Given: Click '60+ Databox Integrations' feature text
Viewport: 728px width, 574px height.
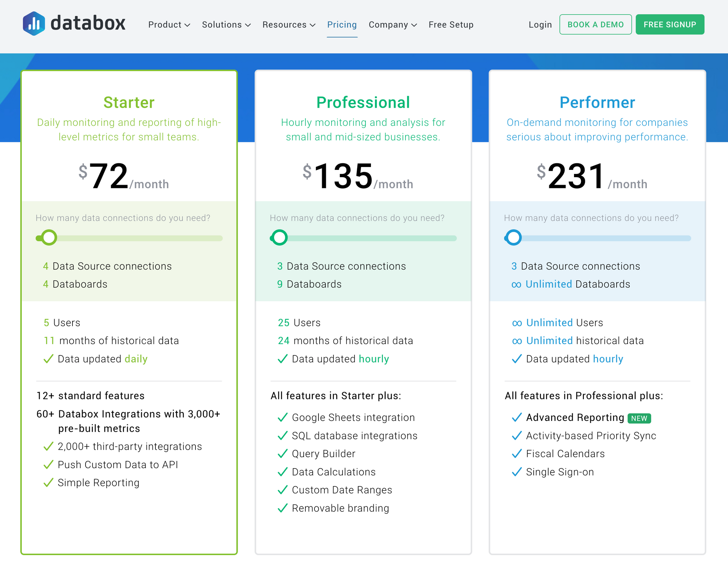Looking at the screenshot, I should (x=128, y=421).
